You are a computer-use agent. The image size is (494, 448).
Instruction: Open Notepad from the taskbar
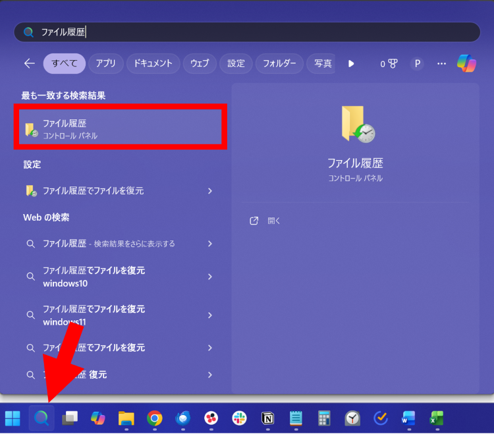(x=296, y=418)
